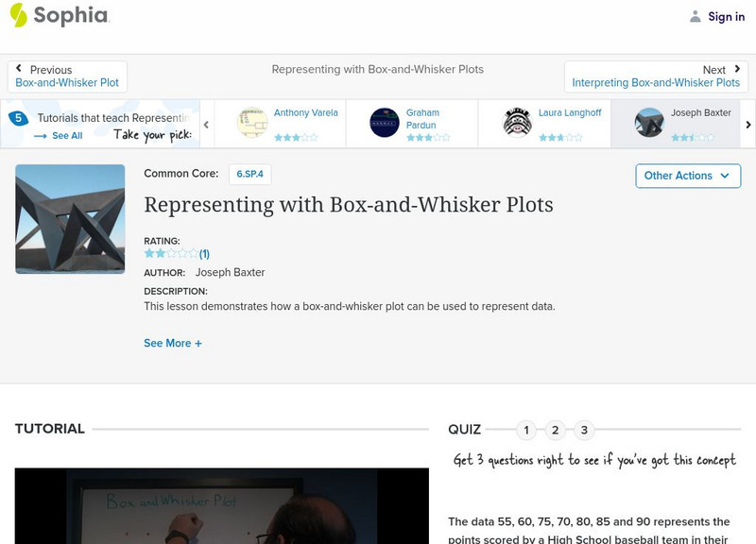Select Graham Pardun's tutorial avatar
The width and height of the screenshot is (756, 544).
(383, 121)
